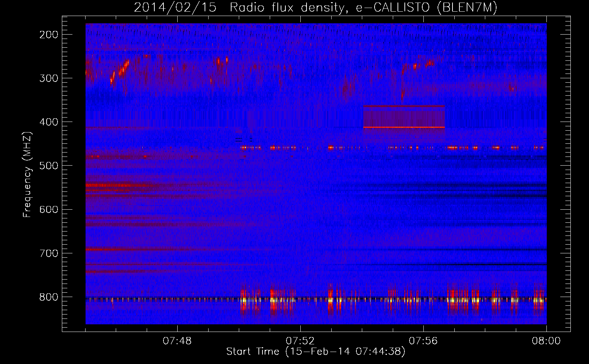Screen dimensions: 589x364
Task: Click the 07:52 time tick label
Action: (300, 341)
